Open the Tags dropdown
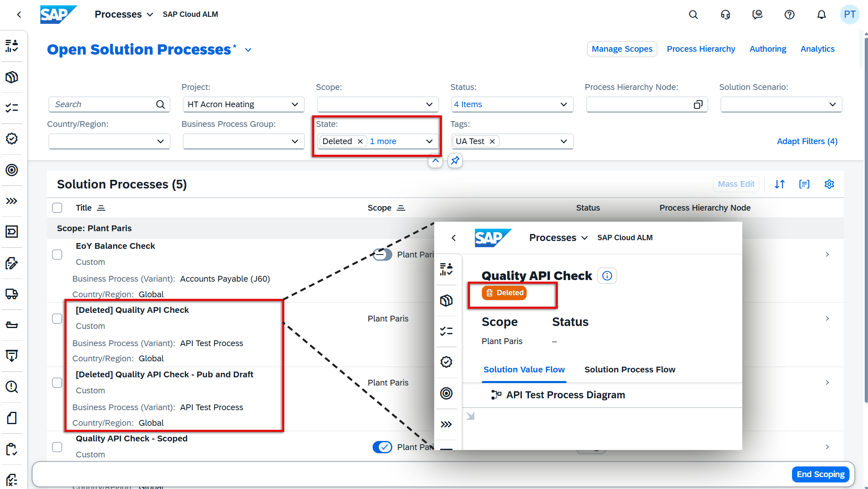The width and height of the screenshot is (868, 489). point(564,141)
